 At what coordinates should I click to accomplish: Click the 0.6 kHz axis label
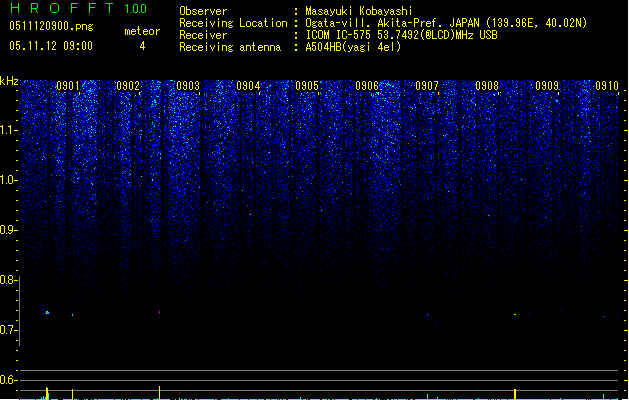pos(8,380)
